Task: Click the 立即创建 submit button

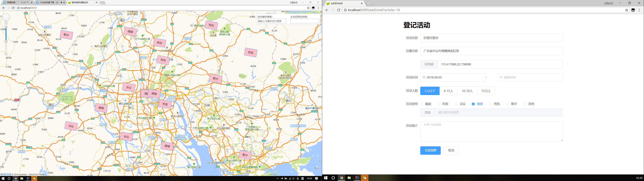Action: pos(430,150)
